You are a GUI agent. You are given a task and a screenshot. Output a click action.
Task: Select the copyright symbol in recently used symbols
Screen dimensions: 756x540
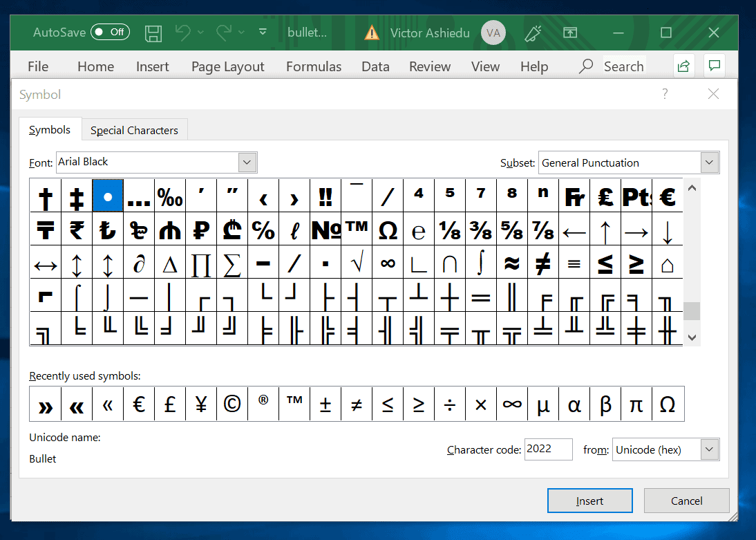coord(231,404)
